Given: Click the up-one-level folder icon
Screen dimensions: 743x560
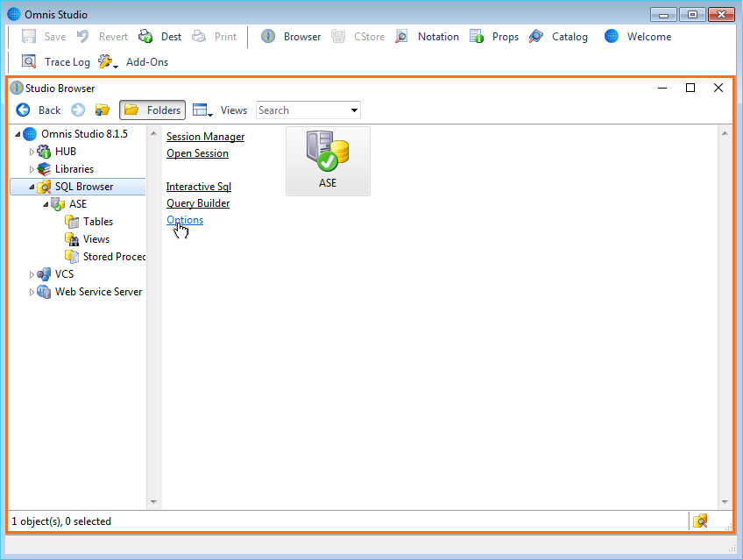Looking at the screenshot, I should (103, 110).
